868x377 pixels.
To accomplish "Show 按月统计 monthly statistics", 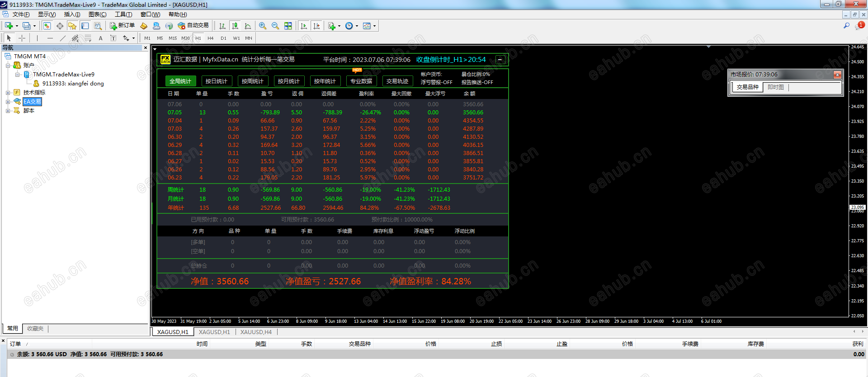I will pyautogui.click(x=288, y=81).
